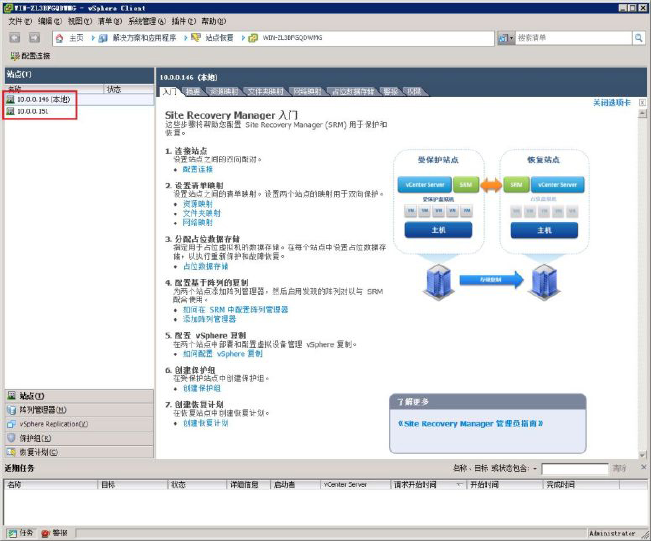Click the 添加阵列管理器 link
This screenshot has height=541, width=651.
click(x=210, y=319)
